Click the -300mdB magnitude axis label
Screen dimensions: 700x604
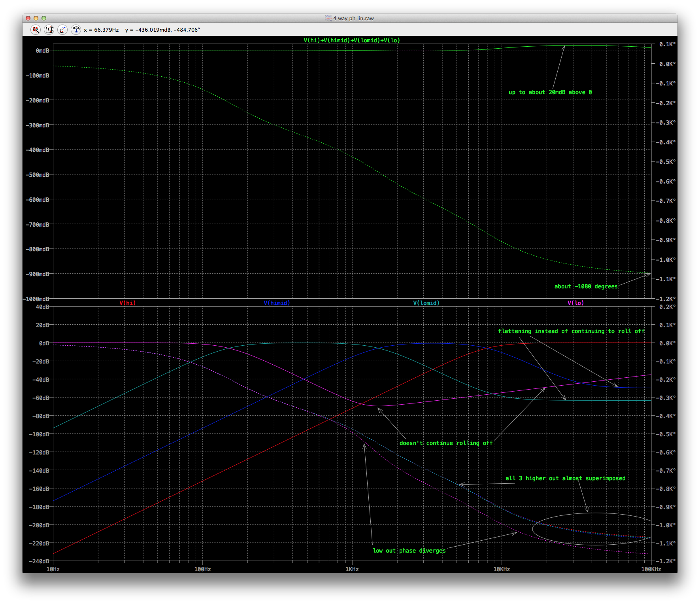coord(38,125)
